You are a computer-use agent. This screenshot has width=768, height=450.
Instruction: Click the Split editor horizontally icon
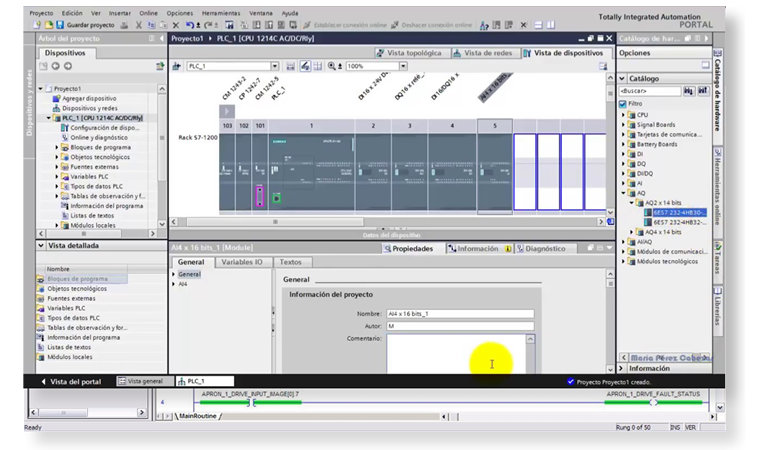tap(538, 25)
